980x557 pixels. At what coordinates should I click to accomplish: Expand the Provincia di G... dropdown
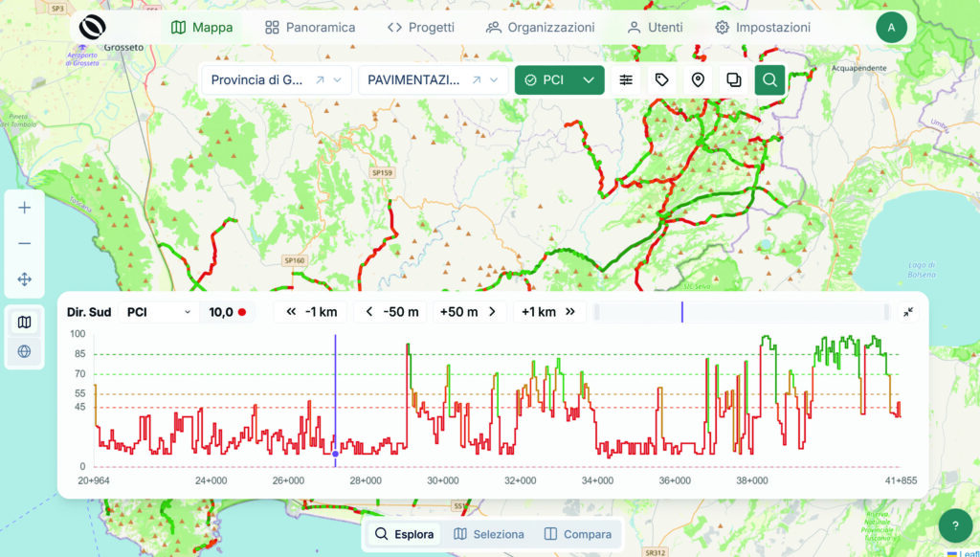coord(338,80)
